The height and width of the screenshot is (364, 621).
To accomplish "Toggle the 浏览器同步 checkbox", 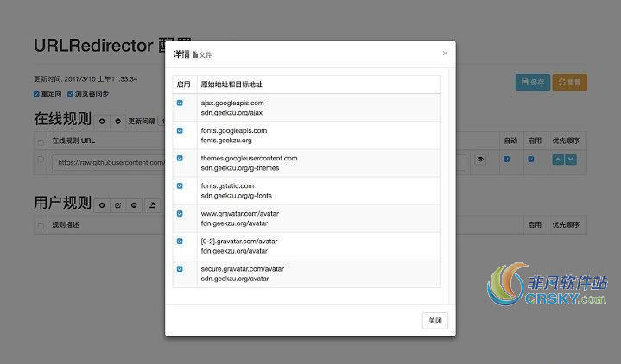I will pyautogui.click(x=70, y=94).
